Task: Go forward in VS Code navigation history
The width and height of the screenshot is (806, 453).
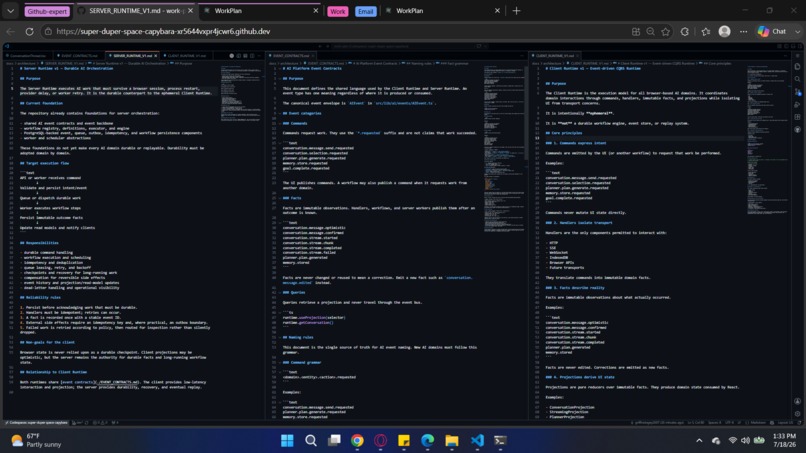Action: [328, 46]
